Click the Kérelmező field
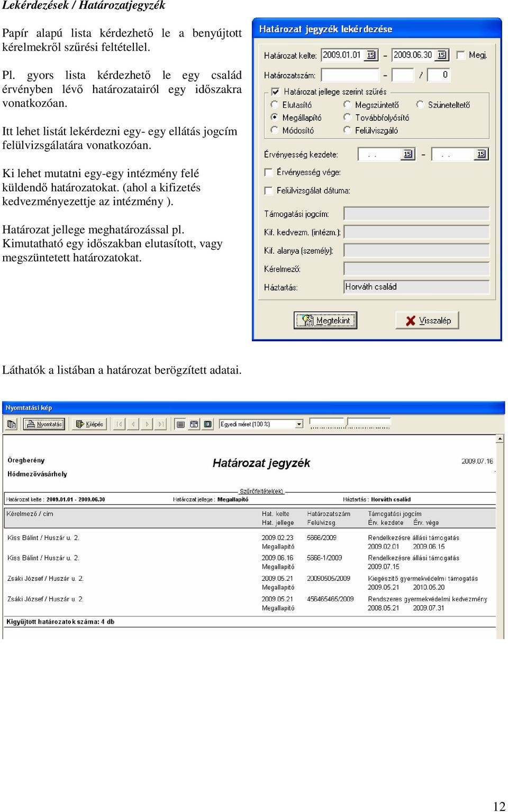 tap(416, 269)
